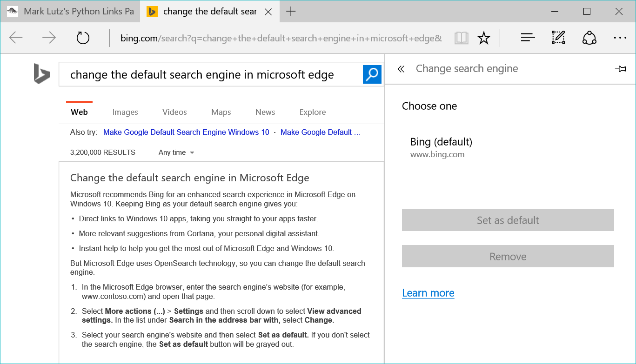This screenshot has height=364, width=636.
Task: Minimize the Edge window
Action: [555, 12]
